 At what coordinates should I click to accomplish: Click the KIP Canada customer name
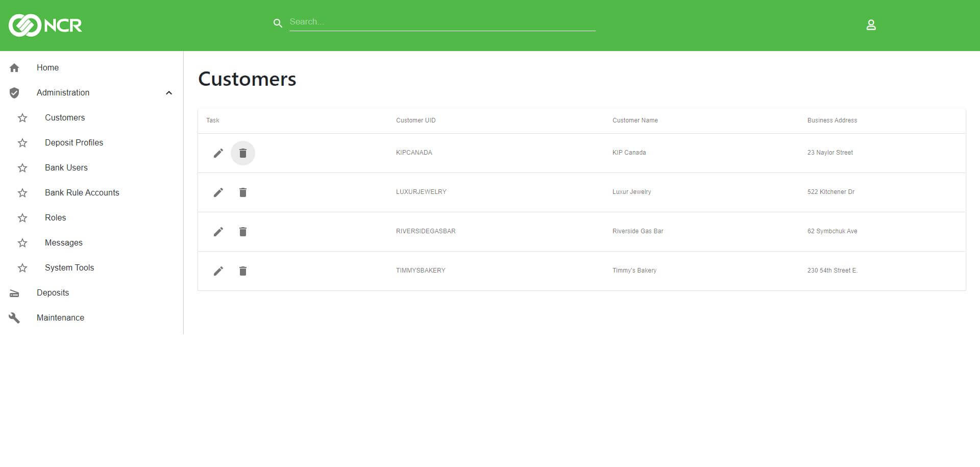[629, 153]
